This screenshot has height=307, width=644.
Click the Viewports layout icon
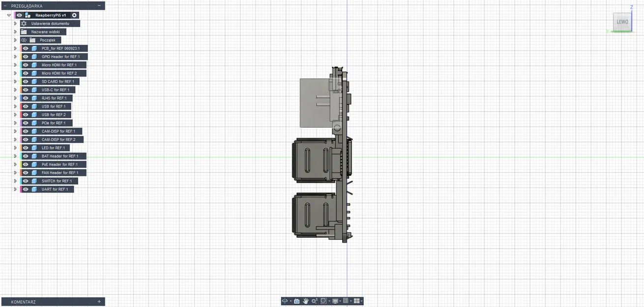point(357,301)
